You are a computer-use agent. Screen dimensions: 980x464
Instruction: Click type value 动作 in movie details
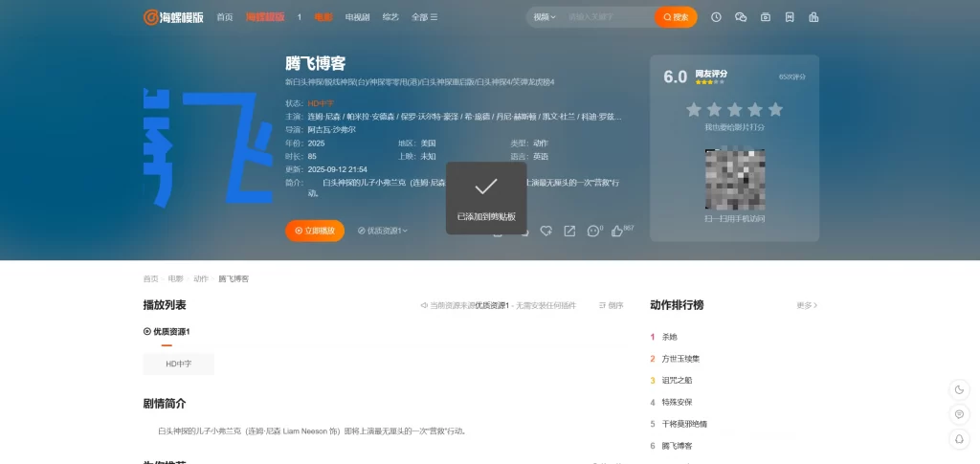541,143
